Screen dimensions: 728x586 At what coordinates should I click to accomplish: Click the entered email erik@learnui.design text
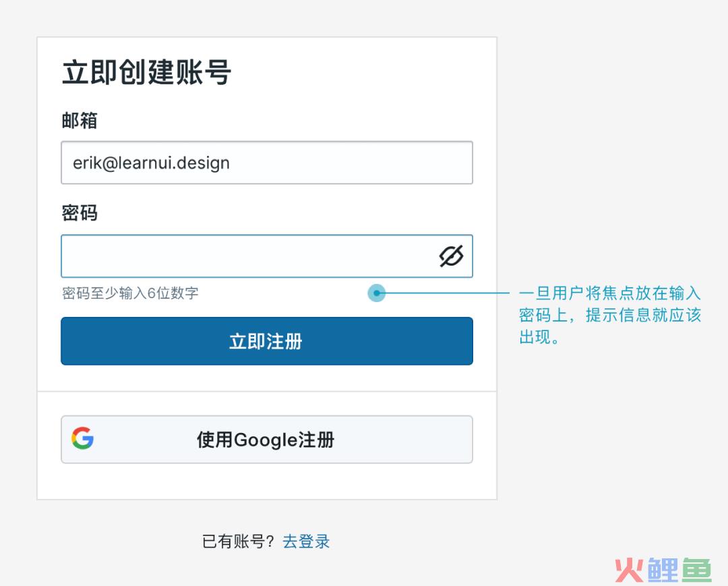click(151, 163)
